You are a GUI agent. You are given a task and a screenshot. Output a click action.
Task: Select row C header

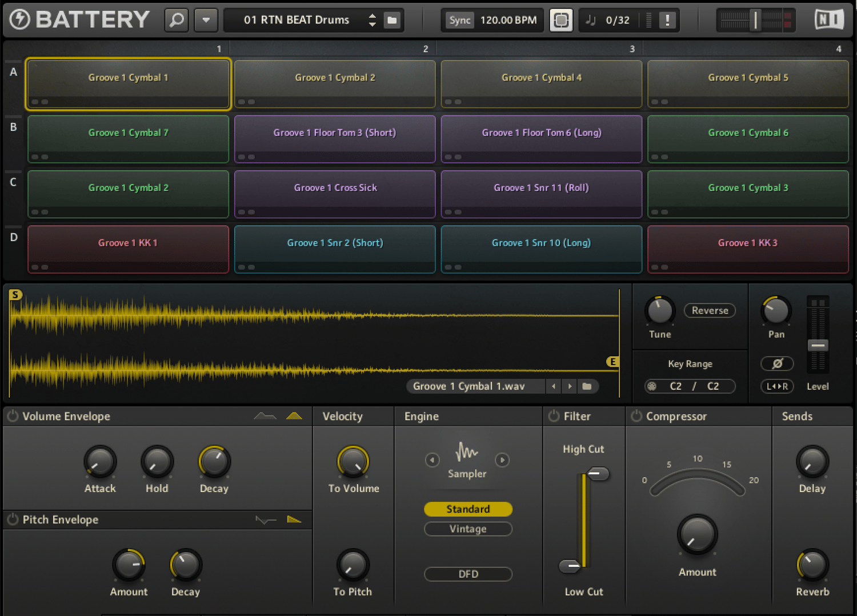coord(13,182)
